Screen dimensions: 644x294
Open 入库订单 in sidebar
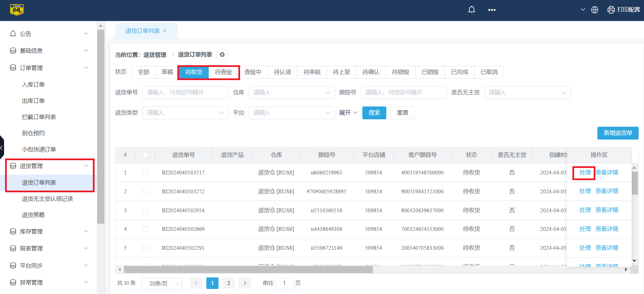pos(33,84)
